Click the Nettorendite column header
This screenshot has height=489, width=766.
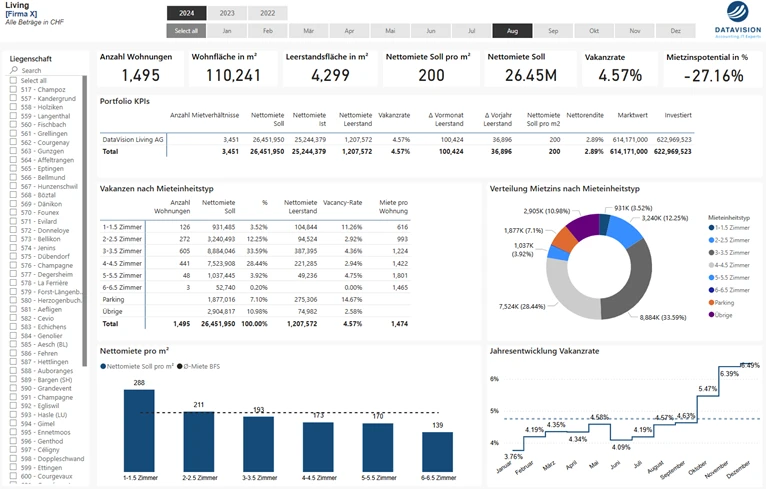click(x=585, y=115)
